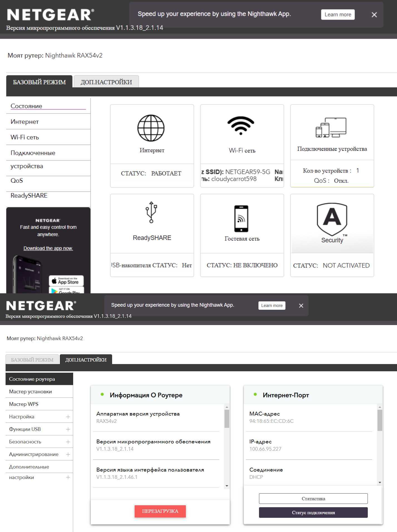Screen dimensions: 397x532
Task: Click the top NETGEAR logo
Action: pos(50,15)
